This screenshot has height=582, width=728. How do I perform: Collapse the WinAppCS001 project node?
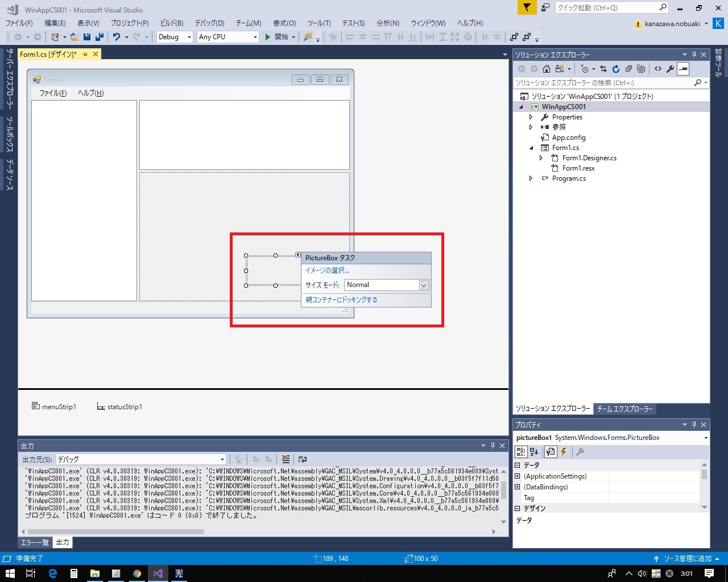click(x=521, y=107)
